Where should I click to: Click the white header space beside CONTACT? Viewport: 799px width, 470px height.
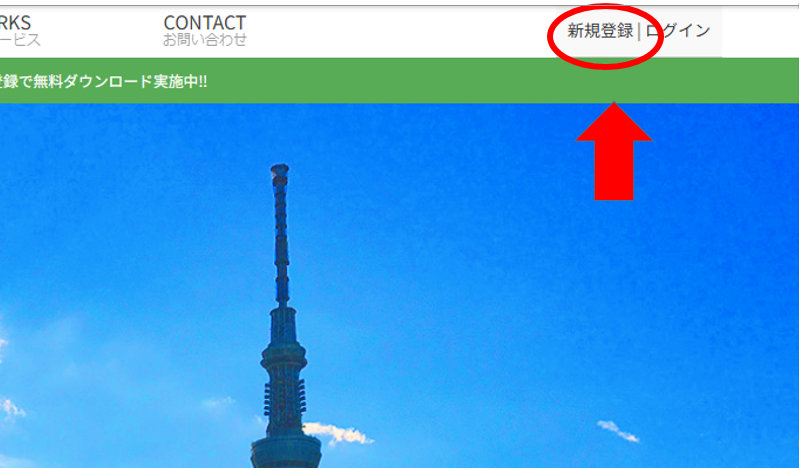[x=397, y=31]
